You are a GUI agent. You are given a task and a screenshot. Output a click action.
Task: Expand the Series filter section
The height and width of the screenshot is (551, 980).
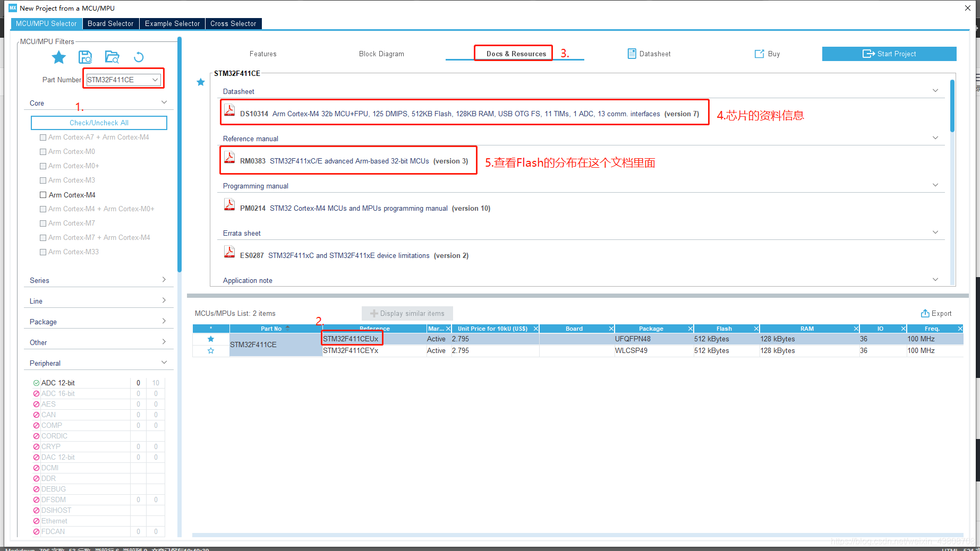pos(164,280)
